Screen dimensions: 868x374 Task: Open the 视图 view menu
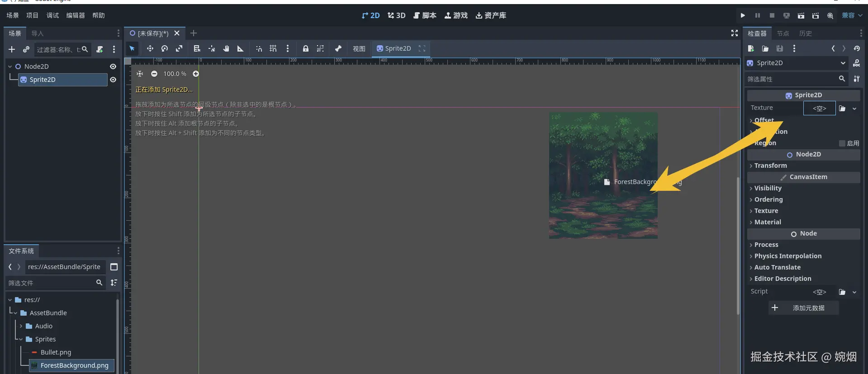tap(359, 48)
